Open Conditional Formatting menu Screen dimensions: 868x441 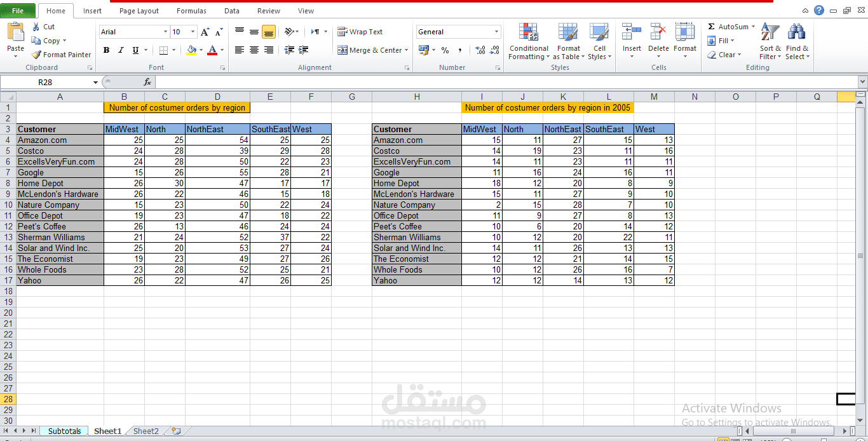(x=529, y=42)
